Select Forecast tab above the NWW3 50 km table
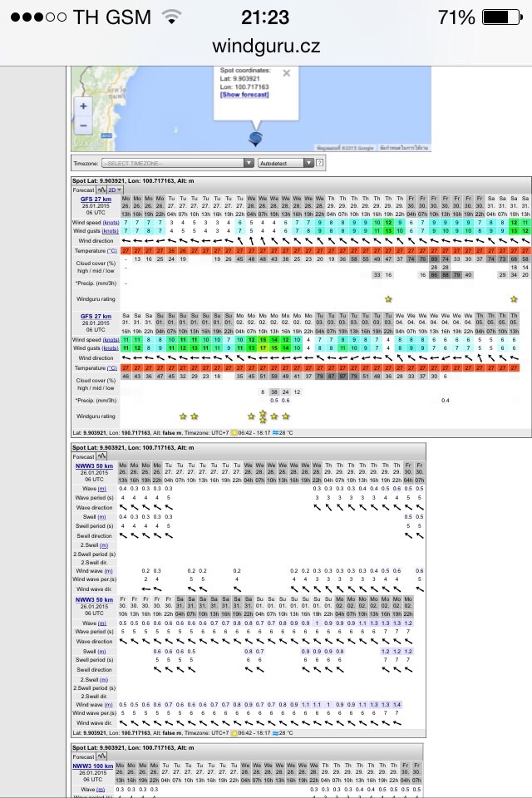This screenshot has width=532, height=798. 83,456
